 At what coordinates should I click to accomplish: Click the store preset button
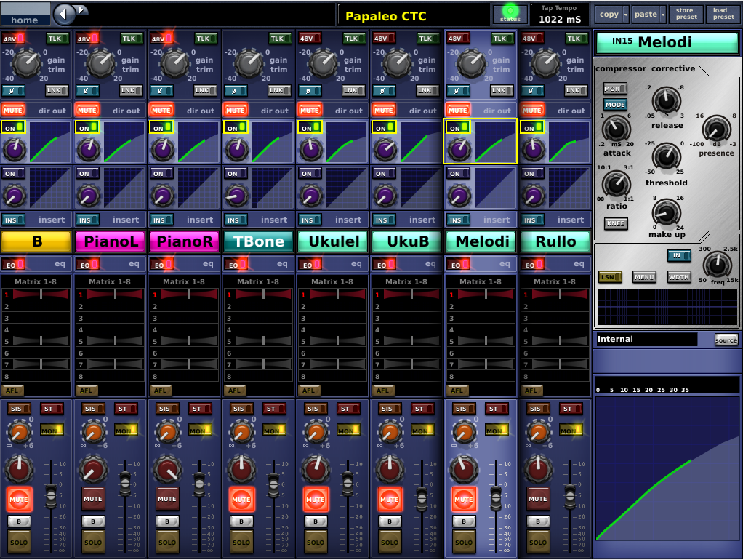click(x=685, y=14)
